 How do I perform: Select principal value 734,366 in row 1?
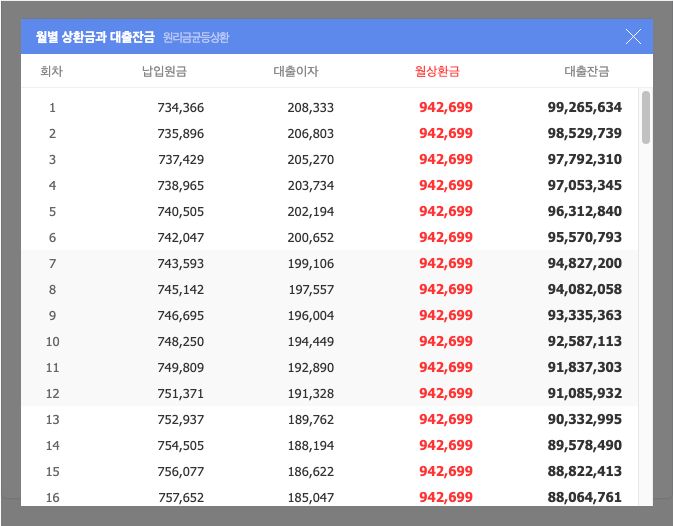(181, 107)
